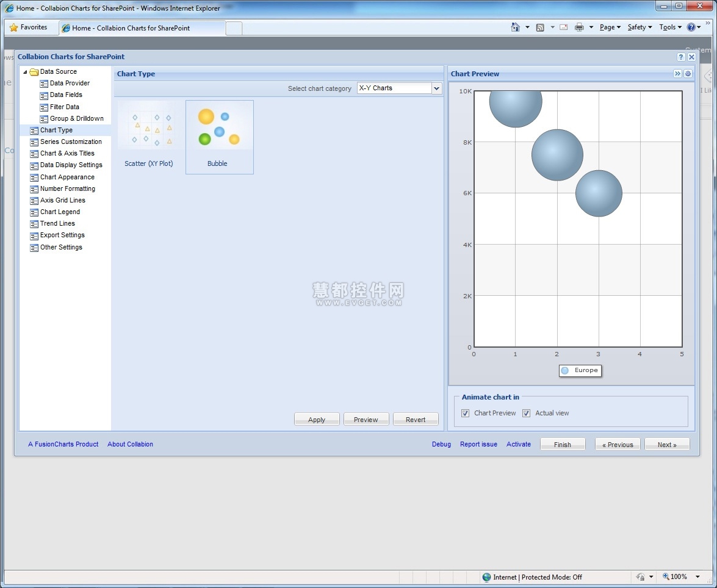Click the Internet Protected Mode status
This screenshot has height=588, width=717.
[533, 577]
